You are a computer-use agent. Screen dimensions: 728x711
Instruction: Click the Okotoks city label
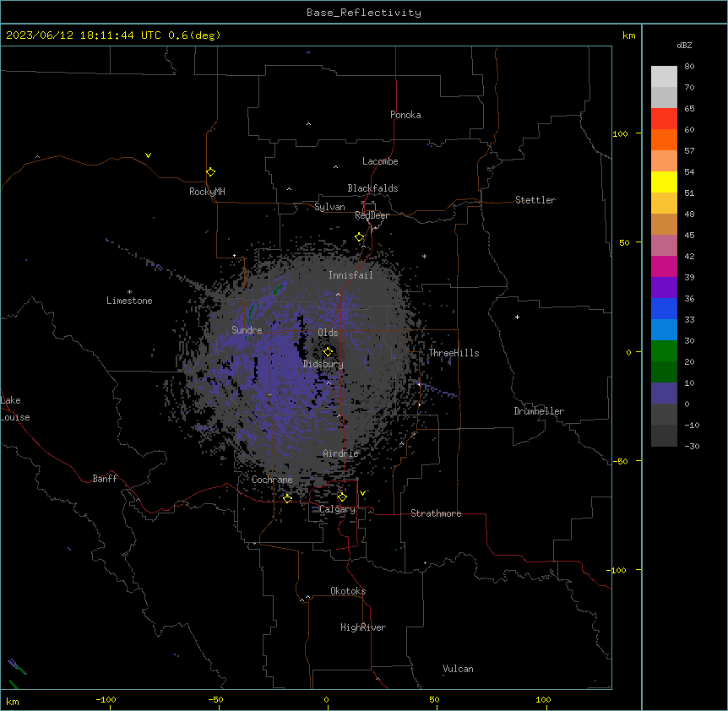348,591
